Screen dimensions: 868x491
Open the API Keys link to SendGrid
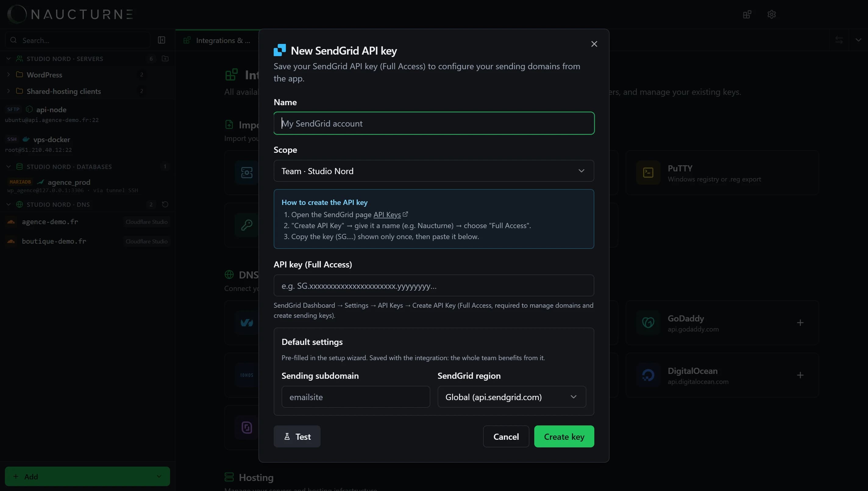pyautogui.click(x=387, y=214)
